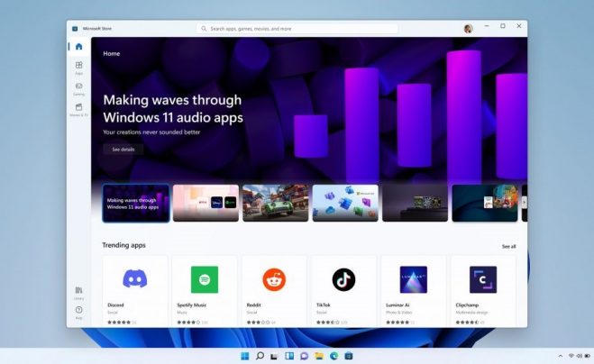
Task: Click the Help icon in sidebar
Action: pos(78,312)
